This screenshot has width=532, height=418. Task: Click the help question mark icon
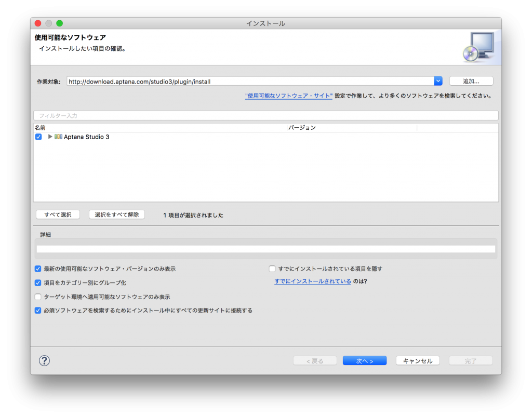coord(44,360)
